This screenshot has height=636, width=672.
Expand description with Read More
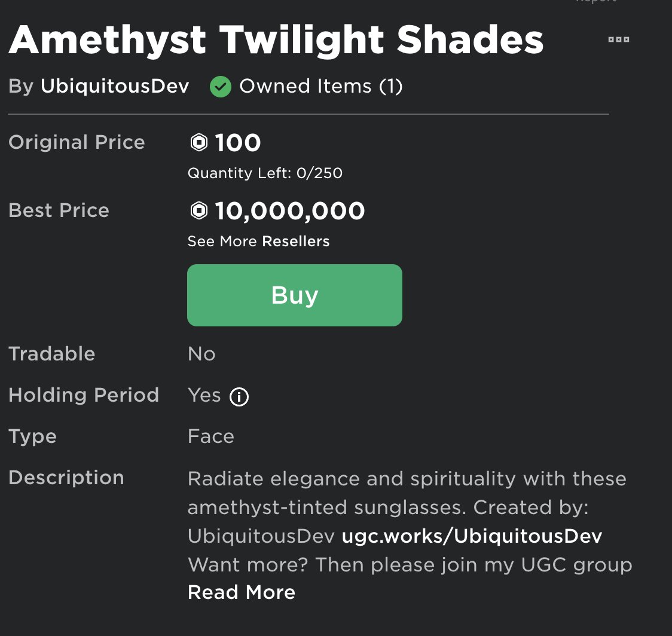(x=242, y=592)
